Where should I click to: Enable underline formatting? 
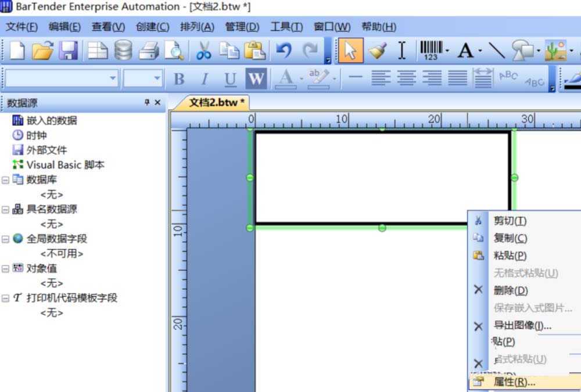point(230,80)
